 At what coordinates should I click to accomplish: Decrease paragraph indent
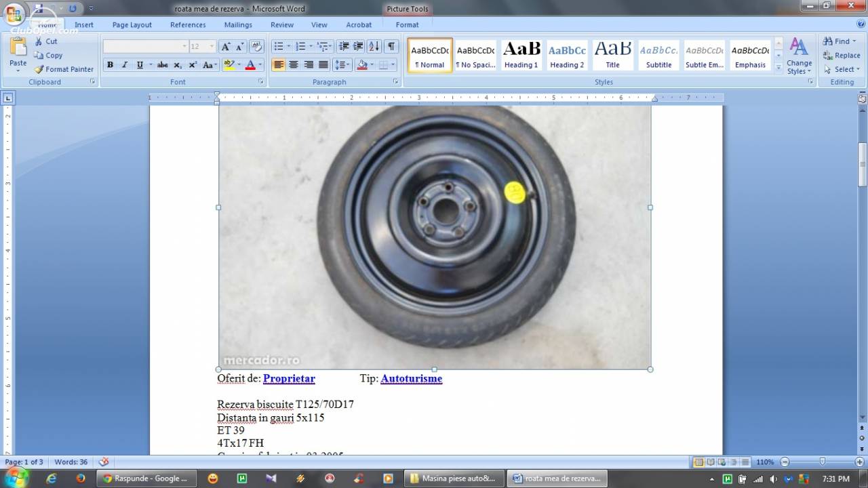(x=344, y=47)
